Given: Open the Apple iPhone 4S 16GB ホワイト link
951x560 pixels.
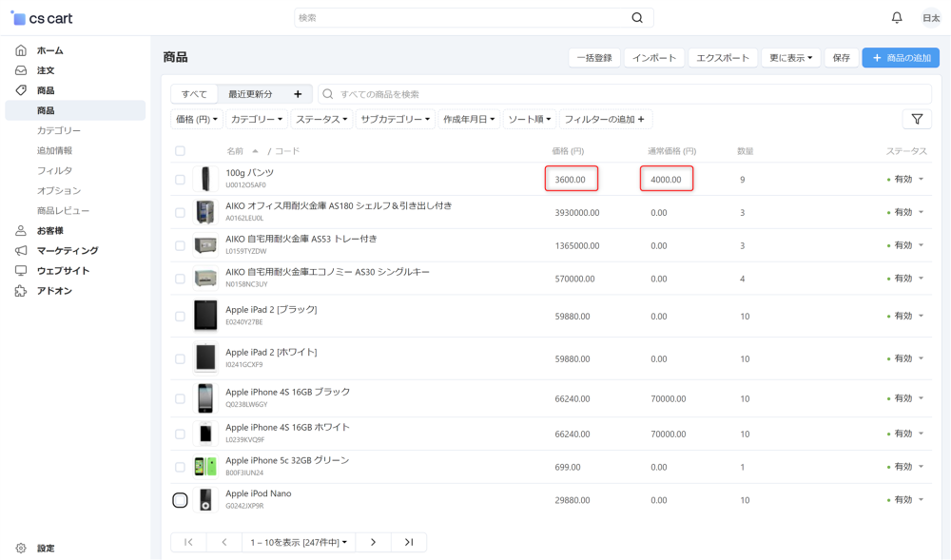Looking at the screenshot, I should pos(287,427).
